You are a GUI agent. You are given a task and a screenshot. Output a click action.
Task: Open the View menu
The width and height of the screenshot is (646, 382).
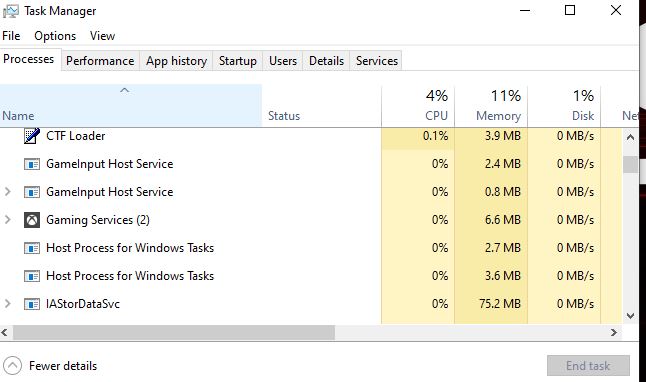tap(103, 36)
